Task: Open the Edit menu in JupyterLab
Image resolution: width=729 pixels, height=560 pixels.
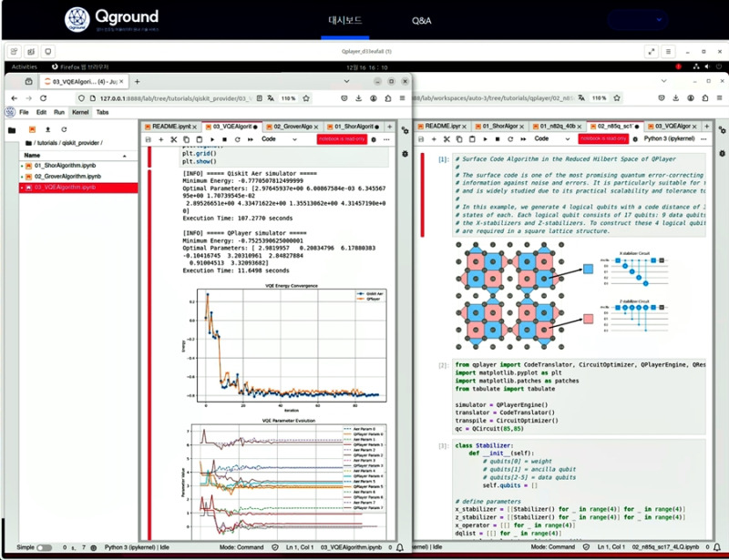Action: tap(41, 112)
